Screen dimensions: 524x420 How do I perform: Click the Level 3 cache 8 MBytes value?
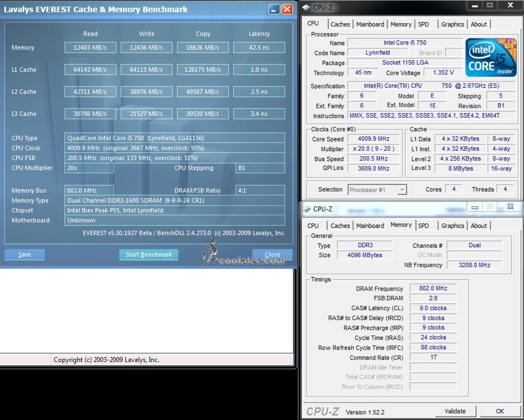tap(460, 168)
